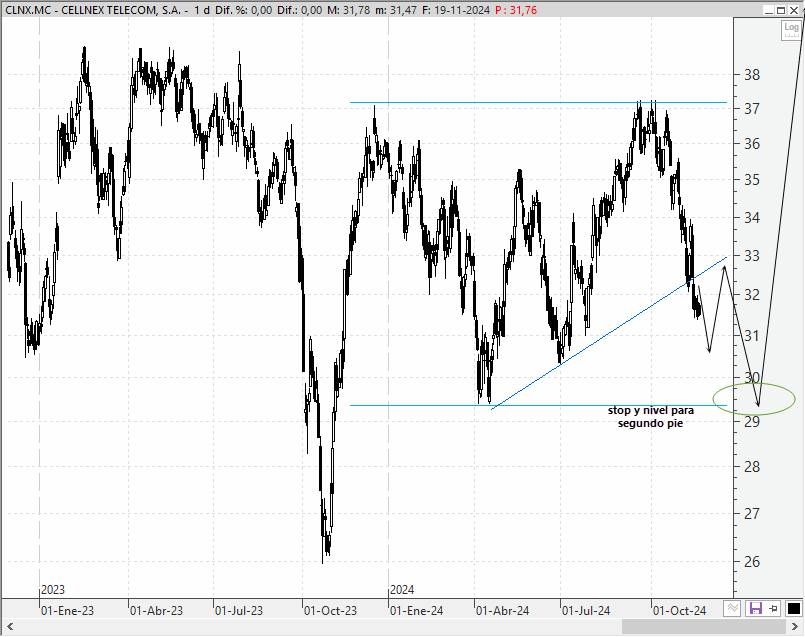Click the horizontal scrollbar thumb

click(x=704, y=627)
